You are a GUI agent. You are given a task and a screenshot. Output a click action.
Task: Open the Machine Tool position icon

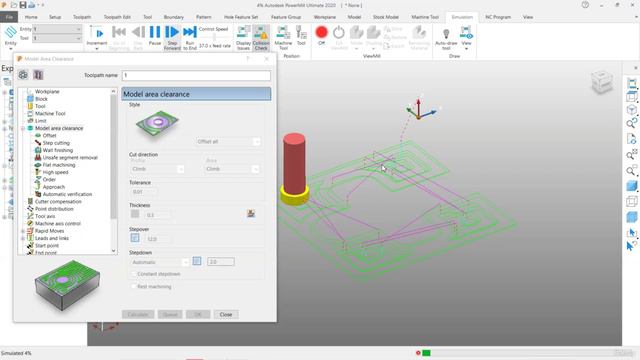click(283, 37)
